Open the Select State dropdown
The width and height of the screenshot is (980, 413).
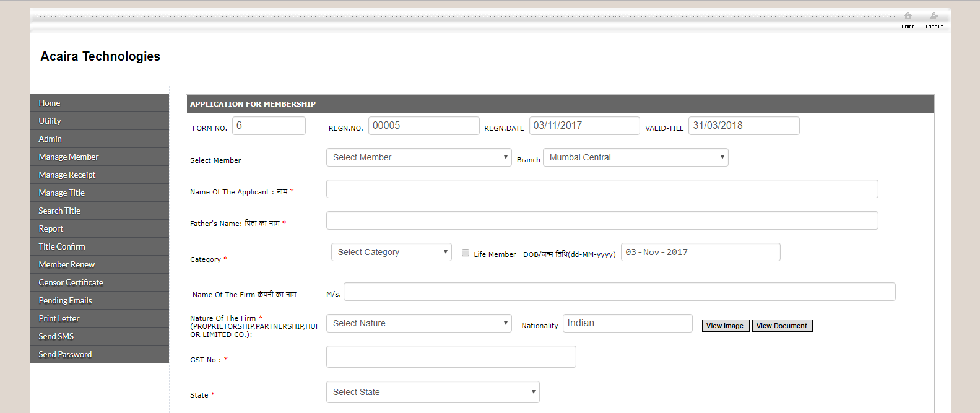pyautogui.click(x=433, y=392)
